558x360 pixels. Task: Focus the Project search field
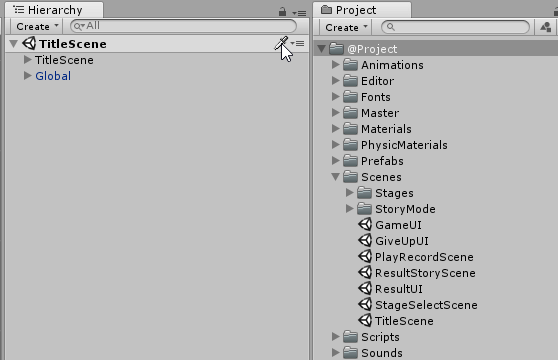(456, 27)
